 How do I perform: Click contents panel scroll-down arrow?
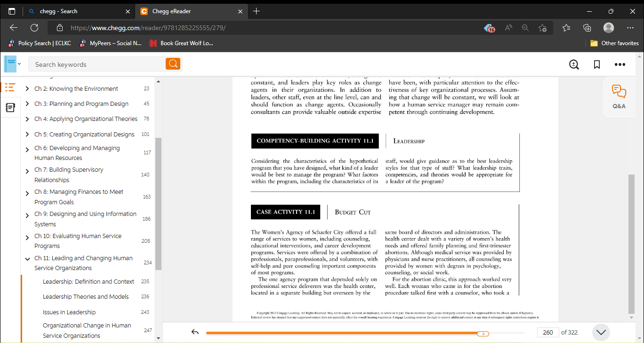(158, 338)
